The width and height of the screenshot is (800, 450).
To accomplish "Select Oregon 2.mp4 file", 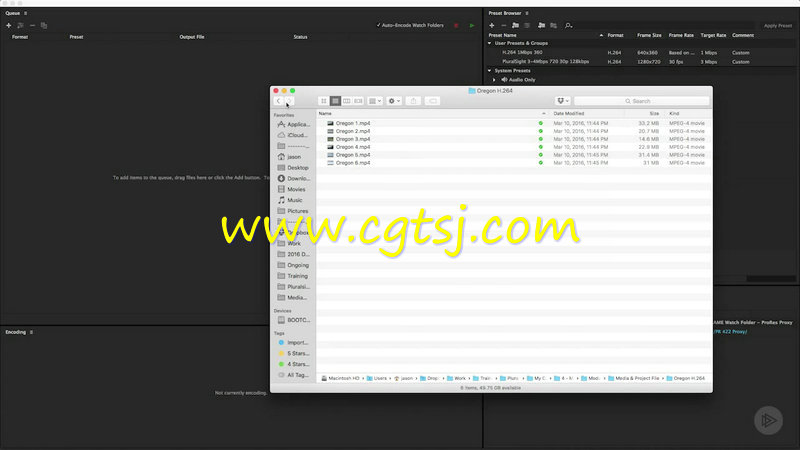I will coord(353,131).
